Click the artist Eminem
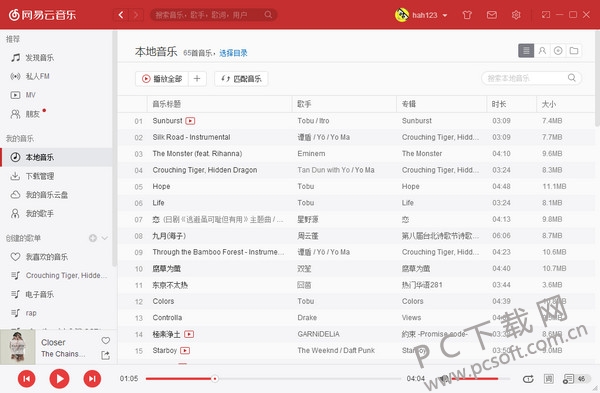The height and width of the screenshot is (393, 600). coord(311,153)
